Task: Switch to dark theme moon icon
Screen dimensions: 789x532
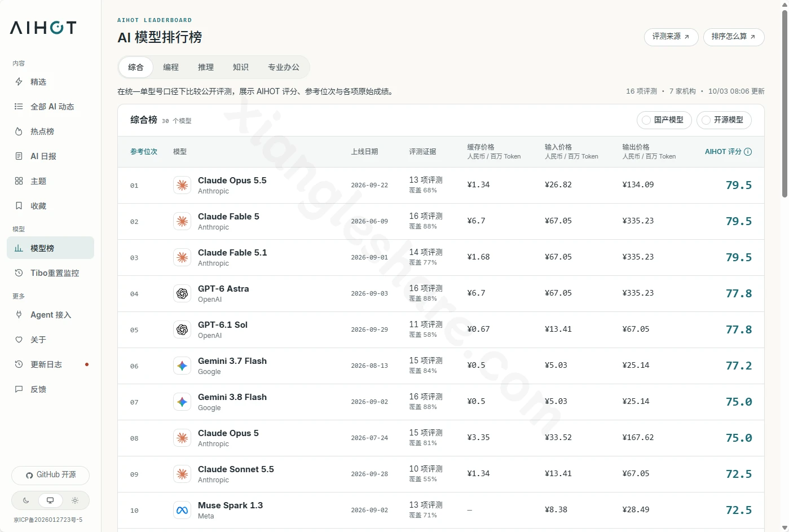Action: pyautogui.click(x=26, y=500)
